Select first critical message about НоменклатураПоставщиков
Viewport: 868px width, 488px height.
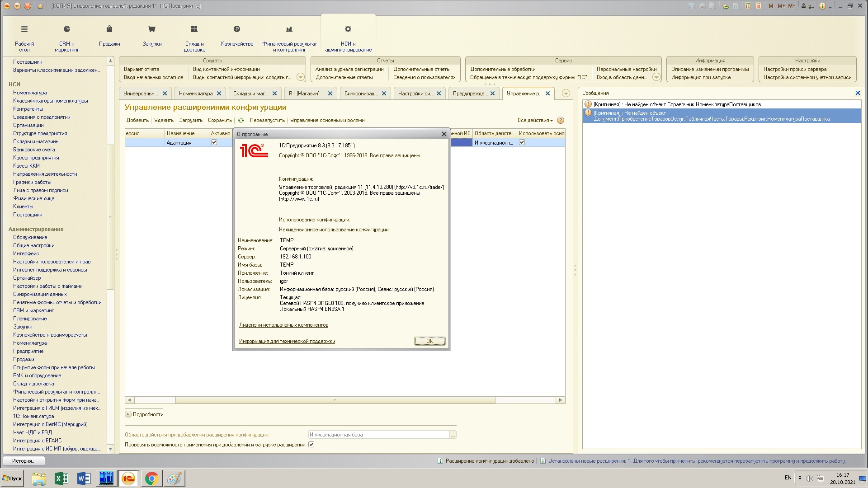[x=722, y=104]
